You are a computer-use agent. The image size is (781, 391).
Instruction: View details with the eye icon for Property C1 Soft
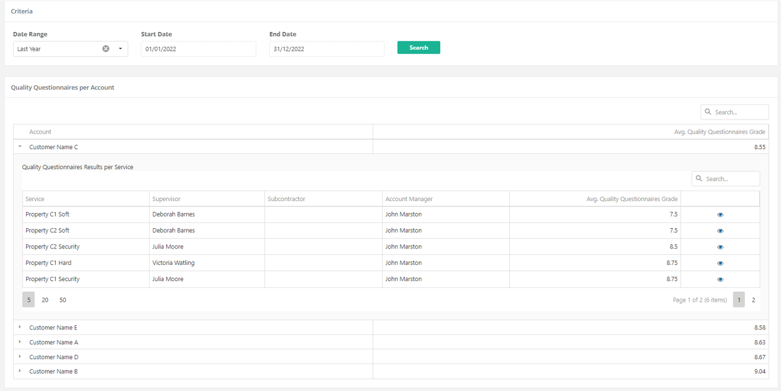(x=720, y=215)
